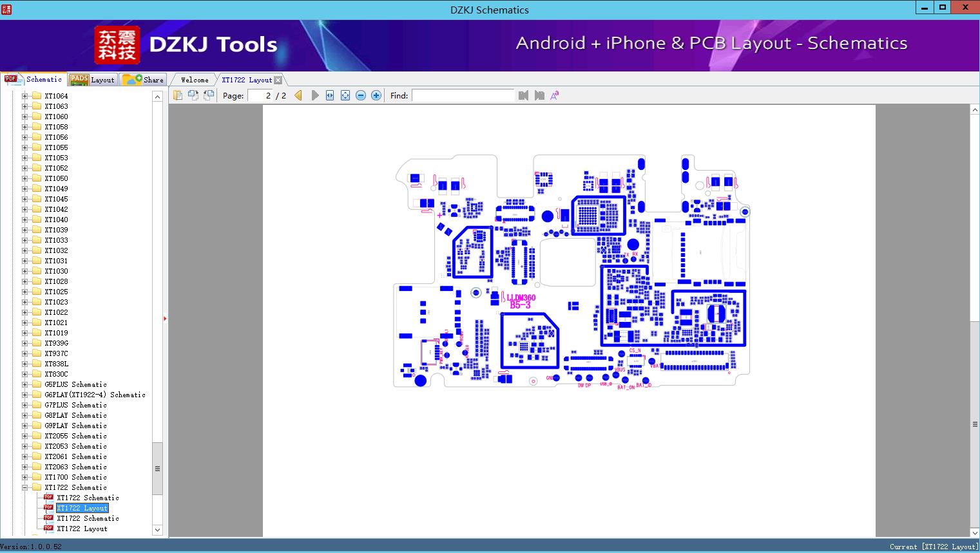
Task: Switch to the PADS Layout tab
Action: tap(92, 80)
